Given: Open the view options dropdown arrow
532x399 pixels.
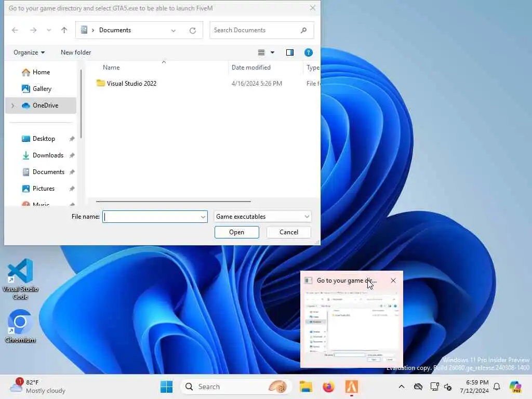Looking at the screenshot, I should pos(272,52).
